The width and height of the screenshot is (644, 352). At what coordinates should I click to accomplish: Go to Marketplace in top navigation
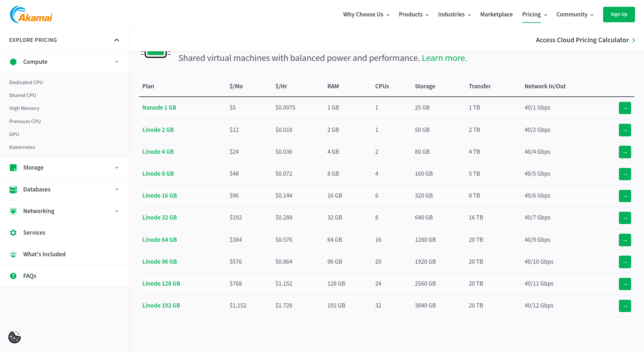pyautogui.click(x=496, y=15)
